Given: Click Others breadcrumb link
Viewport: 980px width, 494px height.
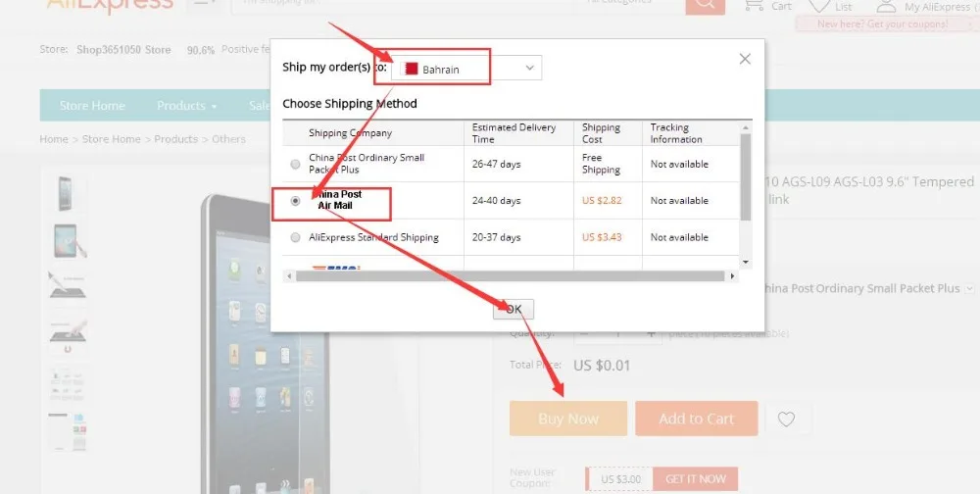Looking at the screenshot, I should [x=228, y=139].
